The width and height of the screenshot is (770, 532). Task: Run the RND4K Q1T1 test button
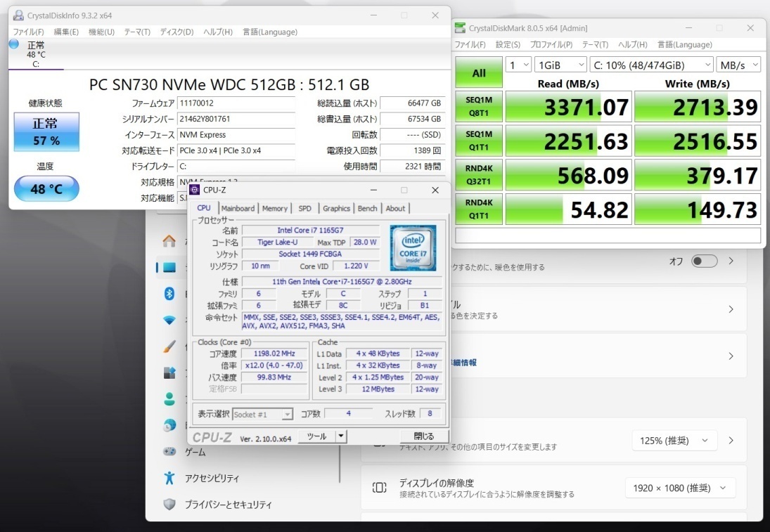(479, 209)
